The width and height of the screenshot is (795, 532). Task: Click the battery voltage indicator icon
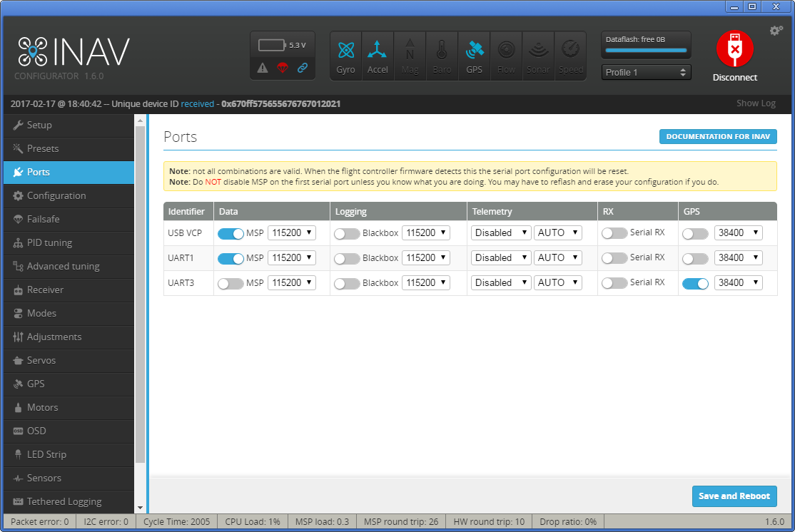point(273,45)
